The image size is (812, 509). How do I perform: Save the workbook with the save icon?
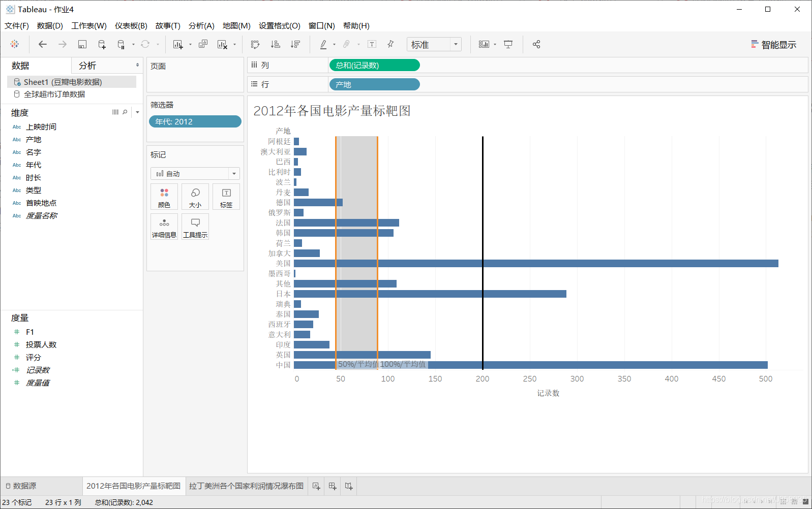click(x=82, y=44)
